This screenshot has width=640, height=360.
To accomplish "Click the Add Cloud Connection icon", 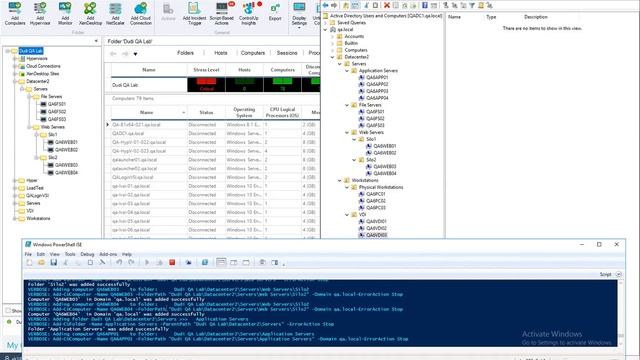I will pos(141,13).
